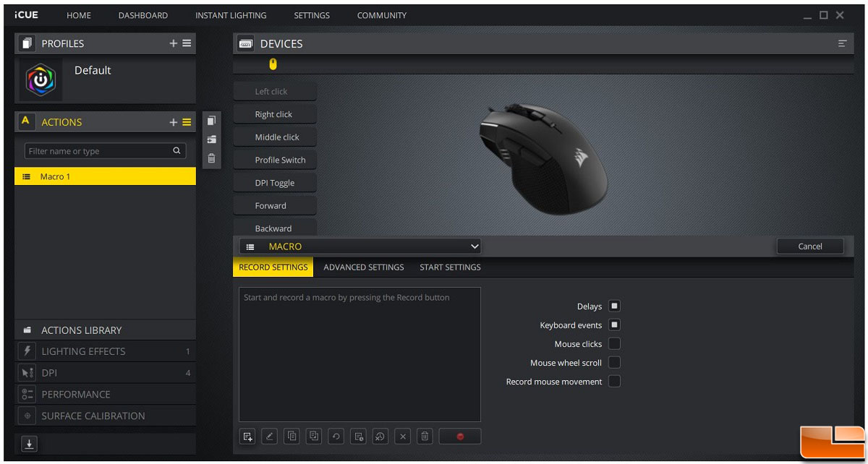Open the Actions hamburger menu
The image size is (868, 464).
(x=187, y=122)
